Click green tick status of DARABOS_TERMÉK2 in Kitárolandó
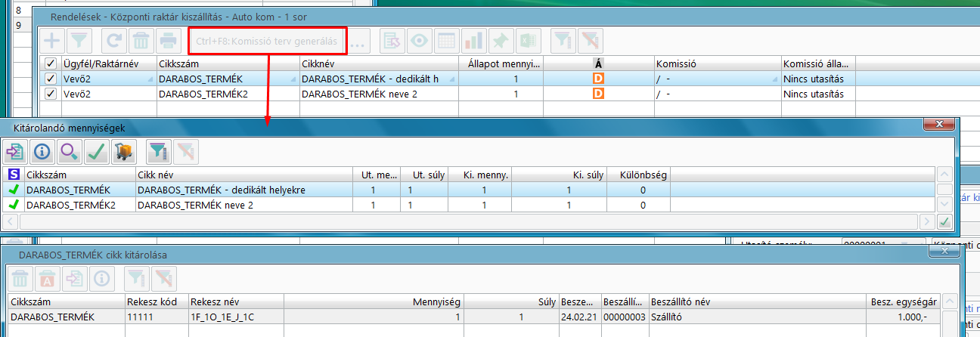Screen dimensions: 980x337 point(13,205)
